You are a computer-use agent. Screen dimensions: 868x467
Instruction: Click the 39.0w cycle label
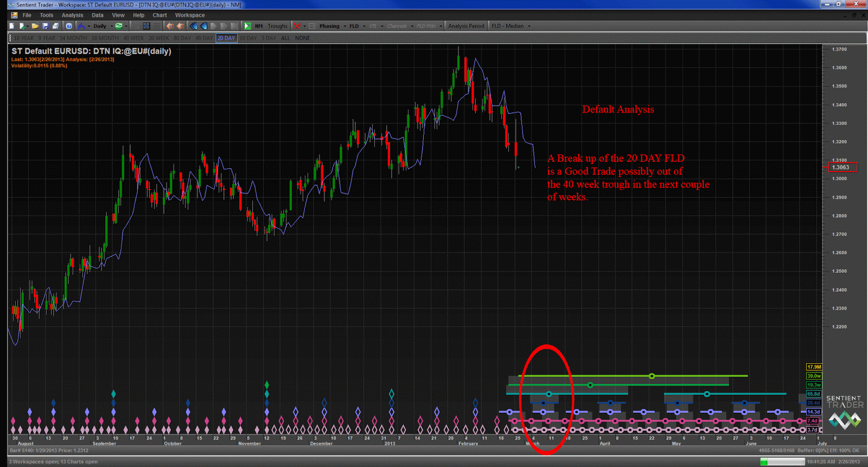(x=814, y=376)
